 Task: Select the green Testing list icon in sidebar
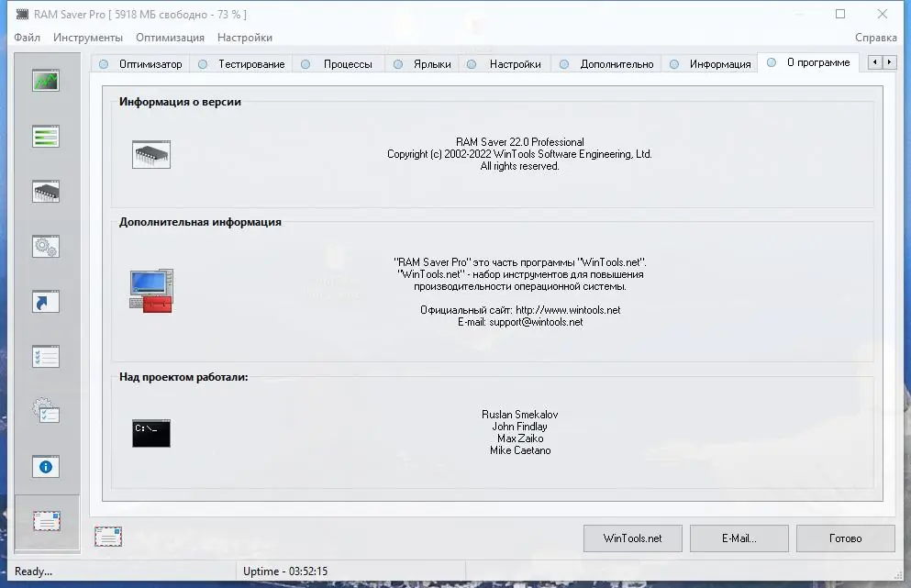point(46,136)
